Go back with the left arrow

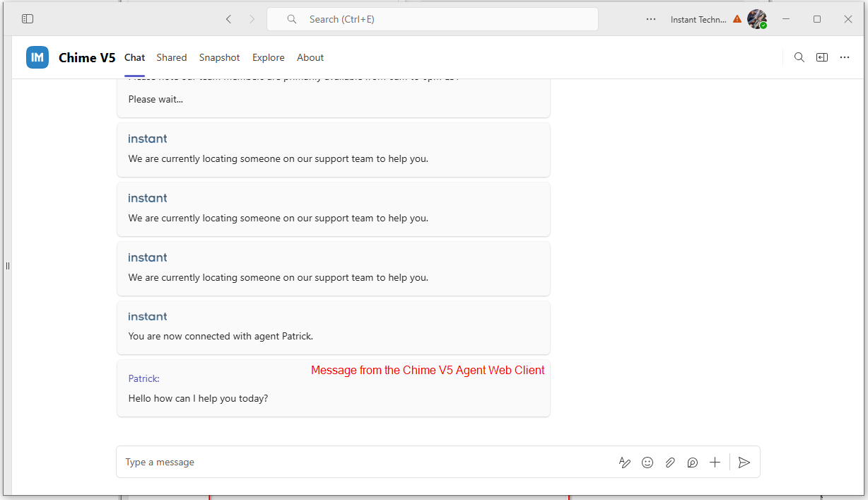228,19
